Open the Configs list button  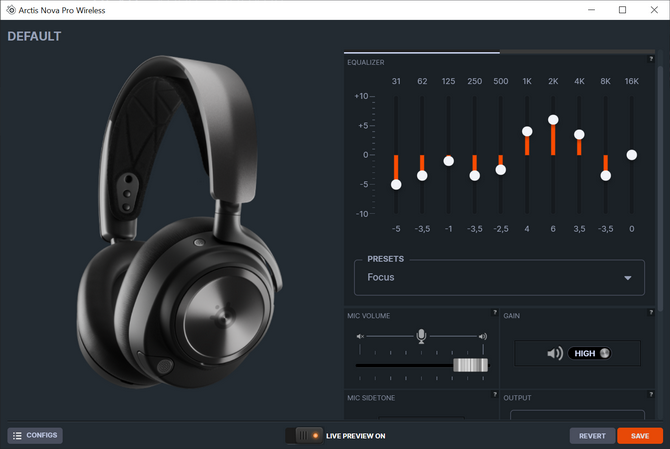click(35, 435)
